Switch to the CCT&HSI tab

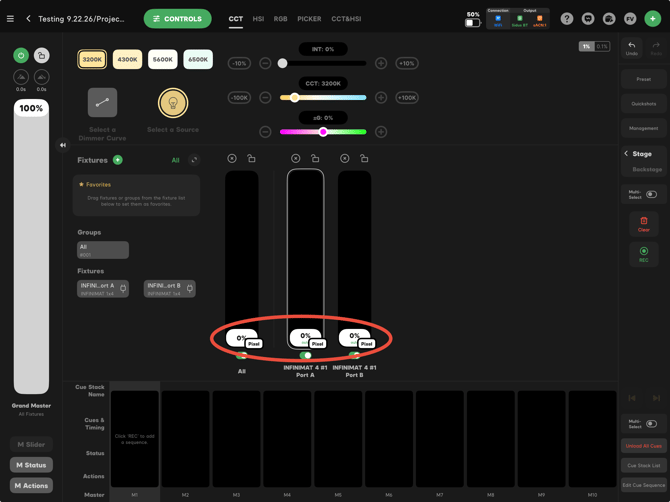click(x=346, y=19)
